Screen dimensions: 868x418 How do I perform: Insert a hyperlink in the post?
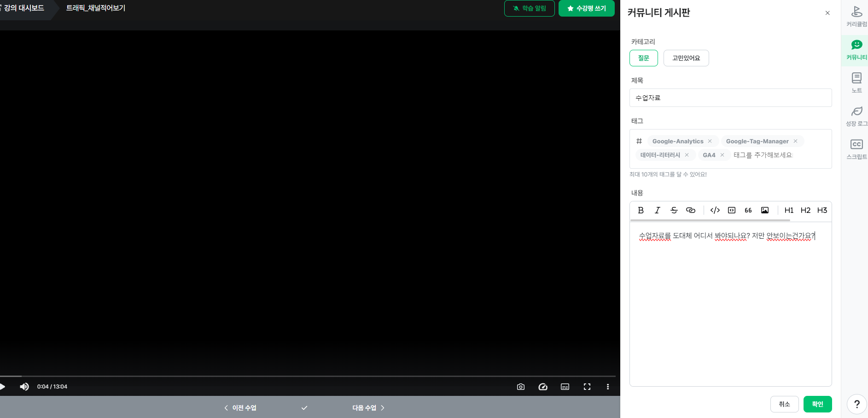[690, 210]
